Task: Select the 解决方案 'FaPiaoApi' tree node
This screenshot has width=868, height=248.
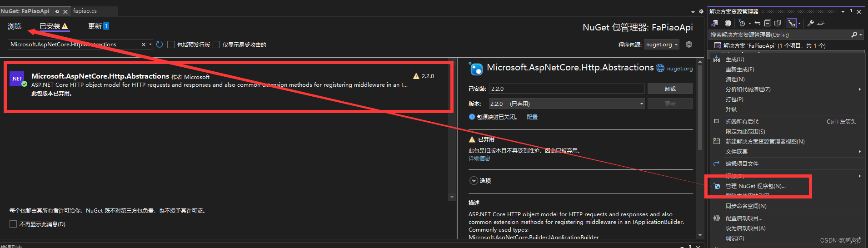Action: click(x=774, y=45)
